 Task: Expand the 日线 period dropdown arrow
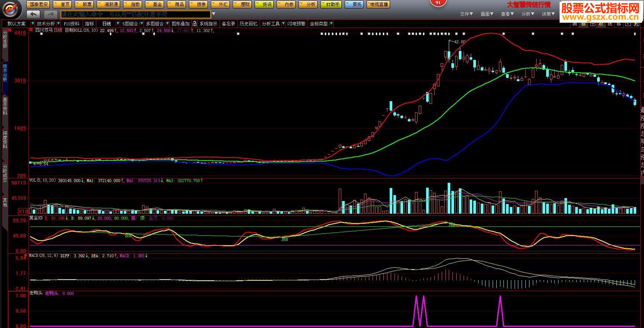117,24
